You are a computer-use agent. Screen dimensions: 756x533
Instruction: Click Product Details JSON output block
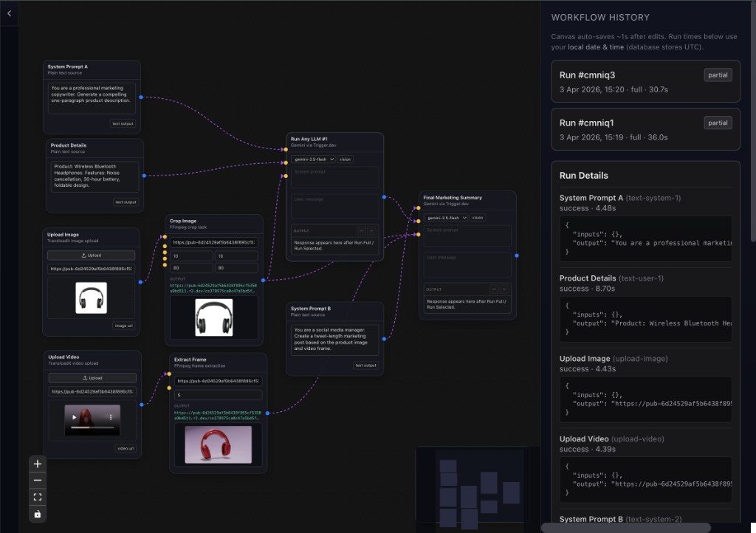(645, 319)
